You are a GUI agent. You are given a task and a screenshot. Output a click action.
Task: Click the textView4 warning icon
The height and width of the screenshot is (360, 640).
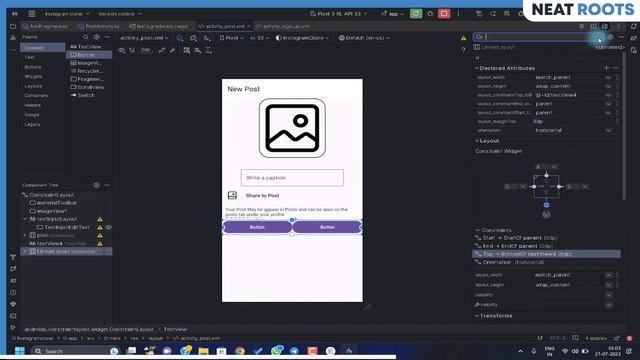100,243
